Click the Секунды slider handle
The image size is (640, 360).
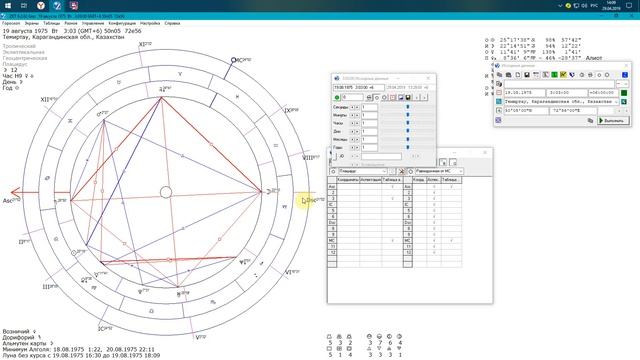(407, 107)
